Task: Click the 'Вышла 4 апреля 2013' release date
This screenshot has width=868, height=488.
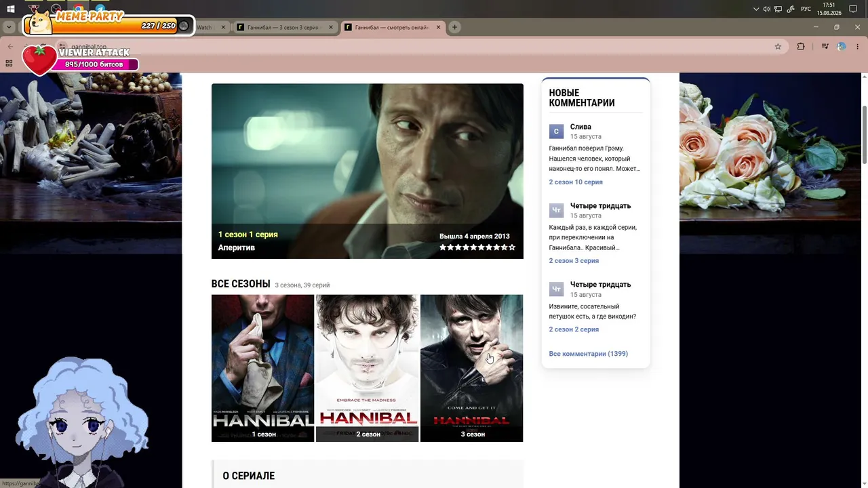Action: coord(475,237)
